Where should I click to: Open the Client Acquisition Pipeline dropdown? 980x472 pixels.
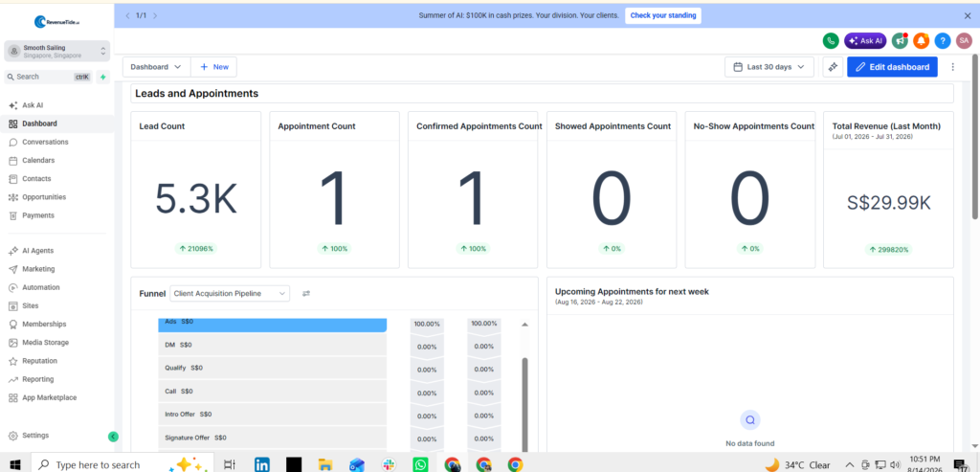pyautogui.click(x=230, y=293)
